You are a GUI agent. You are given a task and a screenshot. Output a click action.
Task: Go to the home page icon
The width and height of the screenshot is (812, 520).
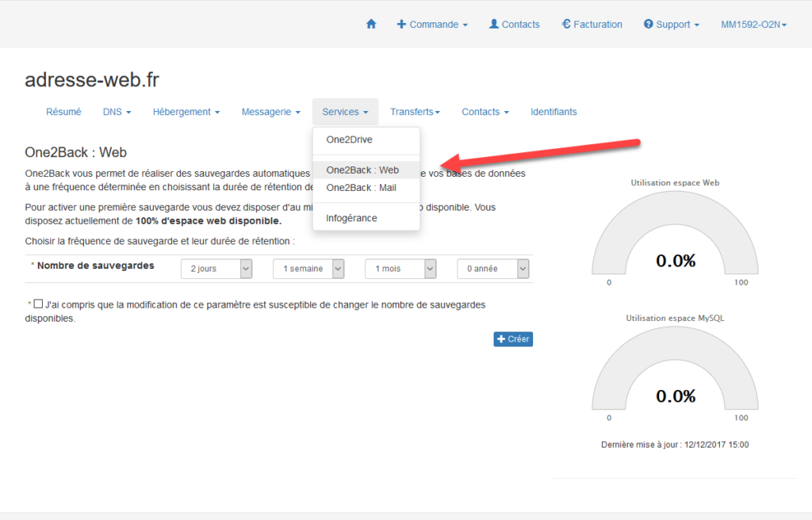(371, 25)
